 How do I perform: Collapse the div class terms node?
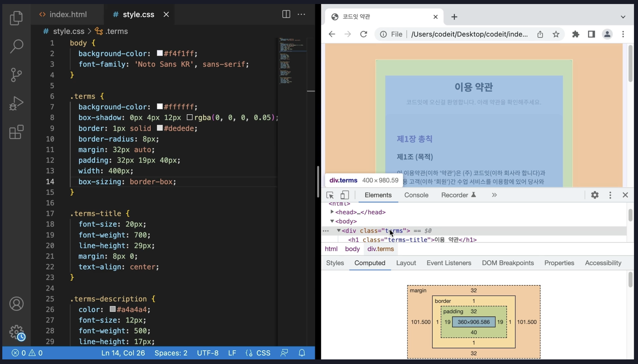click(339, 231)
